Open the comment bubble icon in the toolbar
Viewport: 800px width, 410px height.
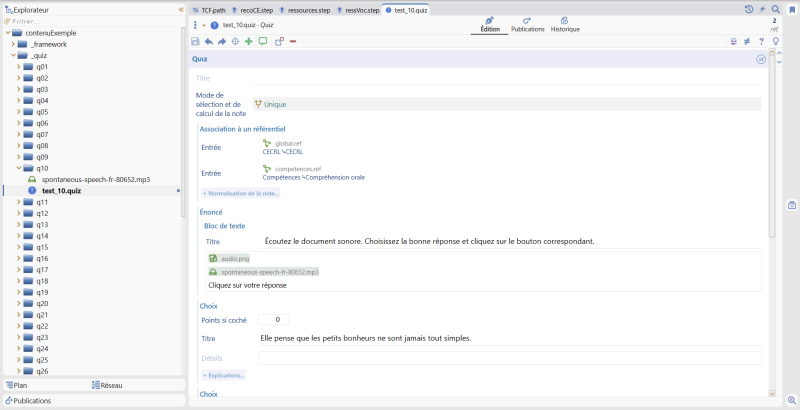(x=263, y=41)
